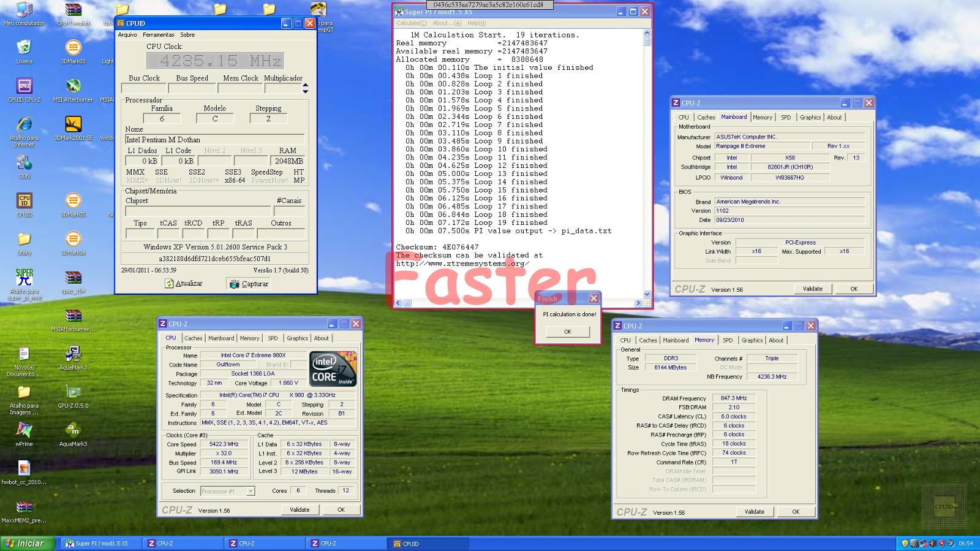Click Rampage II Extreme model field

click(761, 146)
